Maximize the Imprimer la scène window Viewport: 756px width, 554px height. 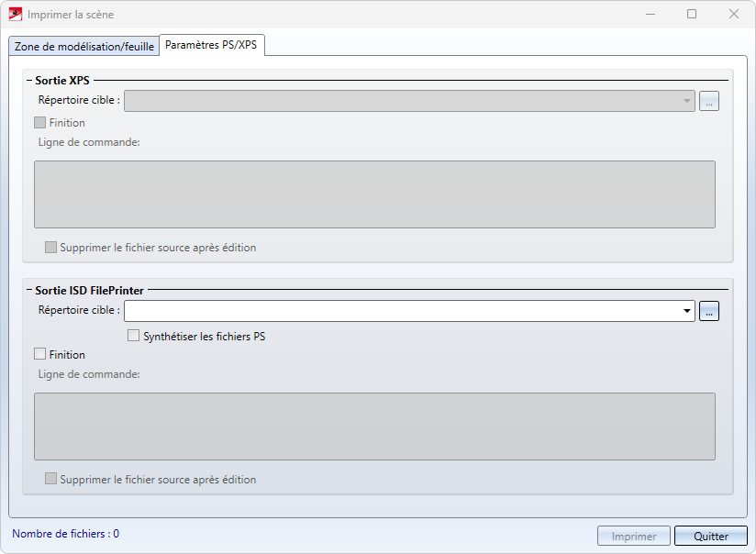pos(692,15)
